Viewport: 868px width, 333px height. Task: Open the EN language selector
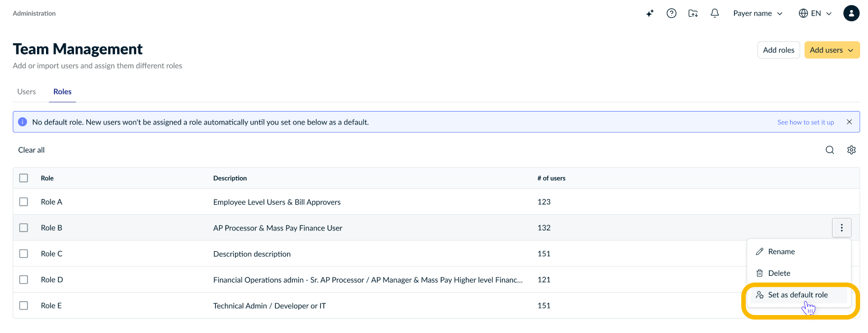pyautogui.click(x=815, y=13)
